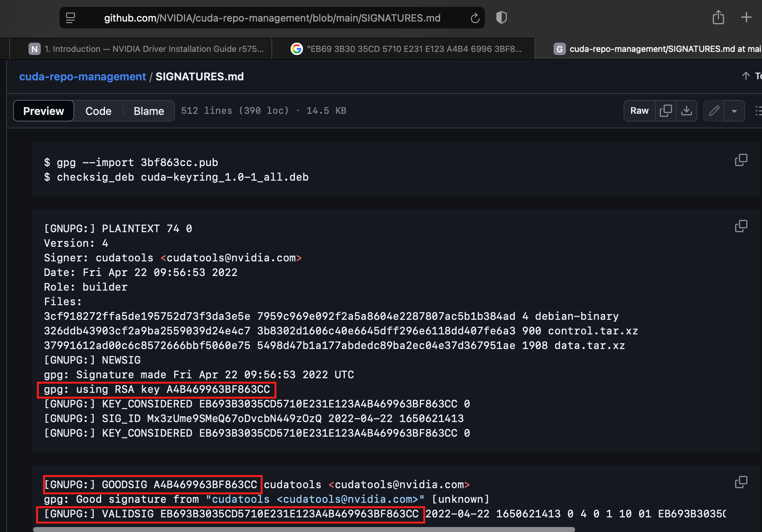Open the Safari sidebar/site settings icon

click(x=70, y=18)
